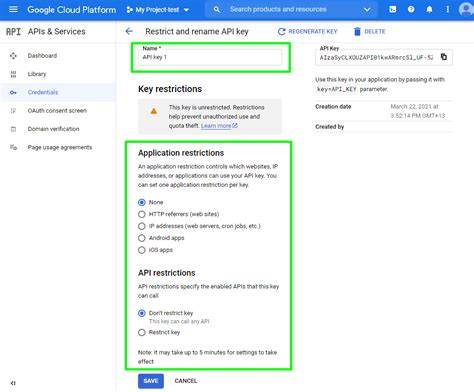The height and width of the screenshot is (392, 474).
Task: Select None application restriction
Action: (x=142, y=202)
